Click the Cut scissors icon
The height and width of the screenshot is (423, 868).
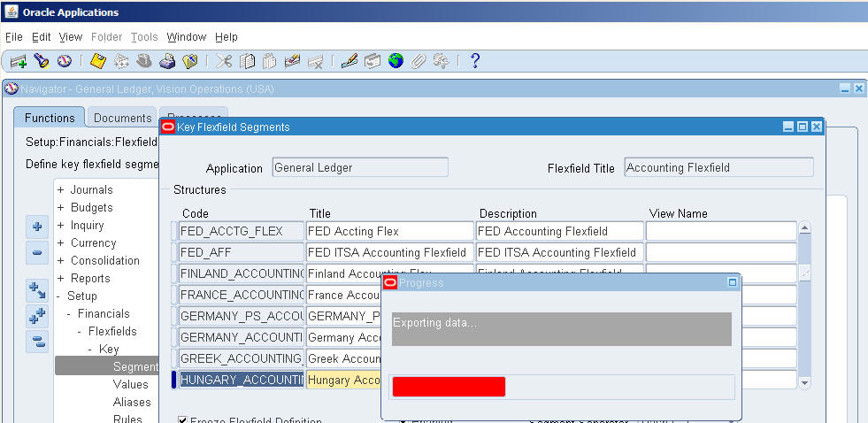point(224,61)
